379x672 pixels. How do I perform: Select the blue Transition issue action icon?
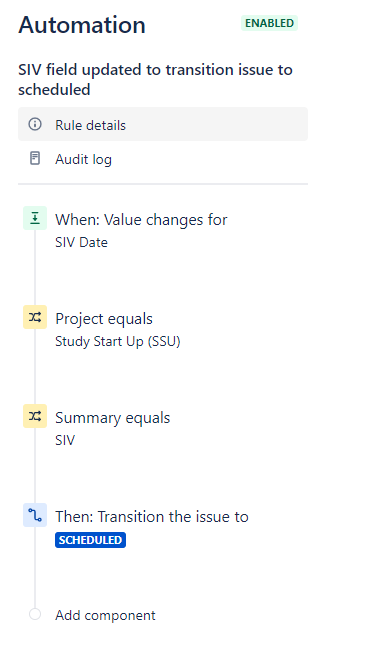tap(35, 515)
